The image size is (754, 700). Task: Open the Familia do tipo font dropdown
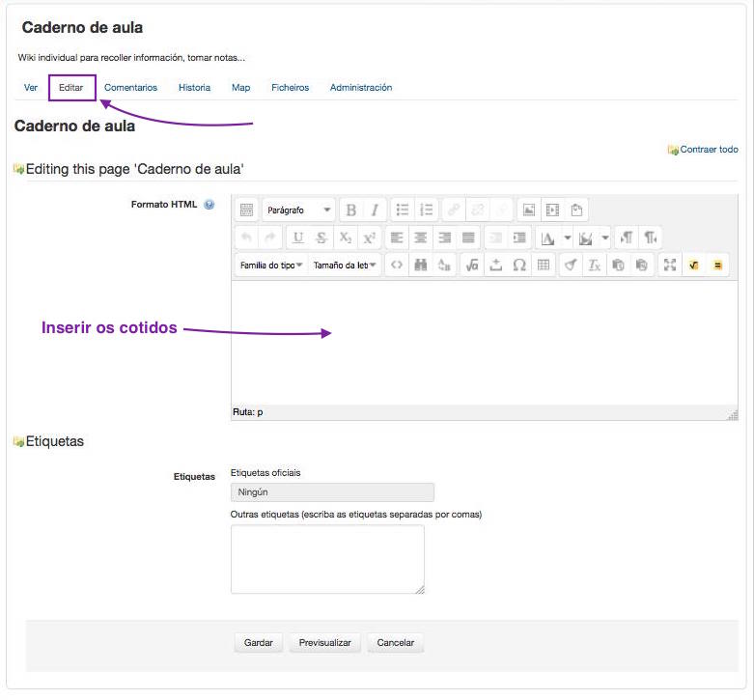(x=270, y=266)
